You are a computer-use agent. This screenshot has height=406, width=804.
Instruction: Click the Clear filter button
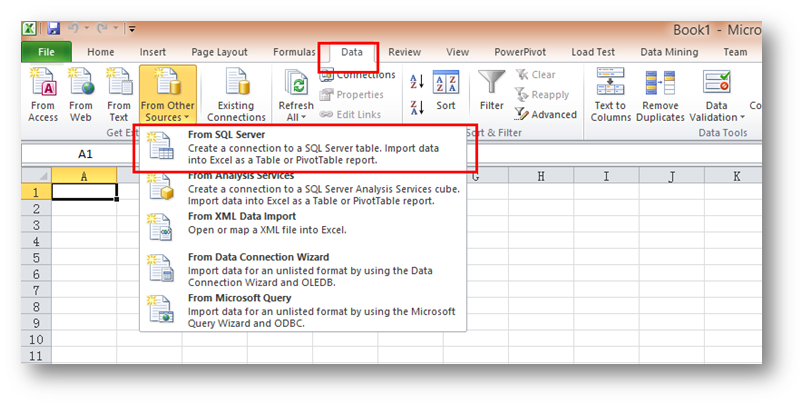pyautogui.click(x=535, y=75)
